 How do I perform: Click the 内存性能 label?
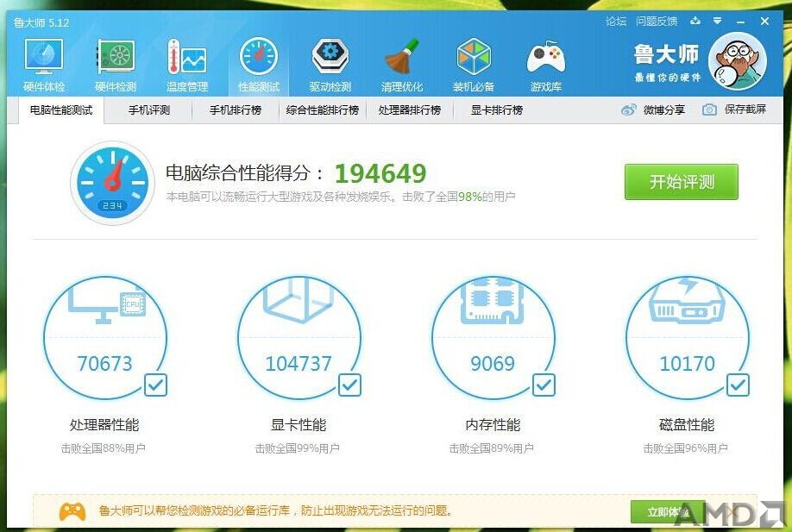click(x=493, y=425)
